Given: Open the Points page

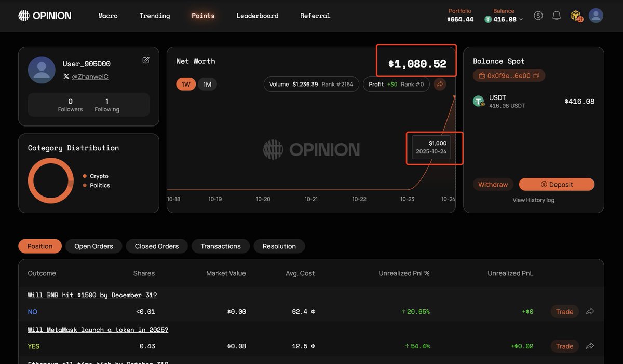Looking at the screenshot, I should point(203,16).
